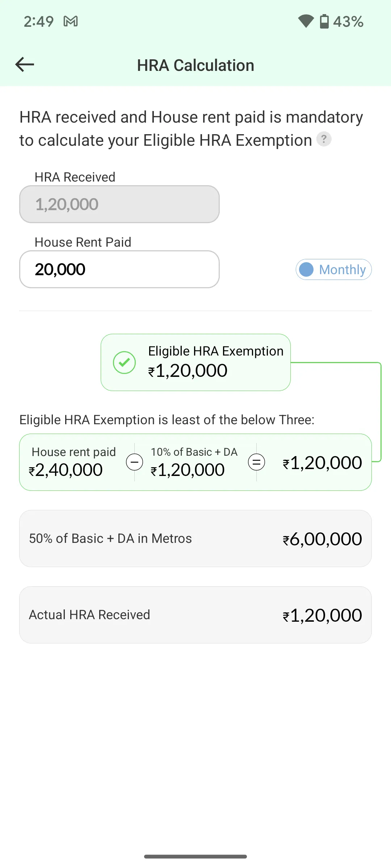This screenshot has height=868, width=391.
Task: Edit the House Rent Paid field
Action: click(119, 269)
